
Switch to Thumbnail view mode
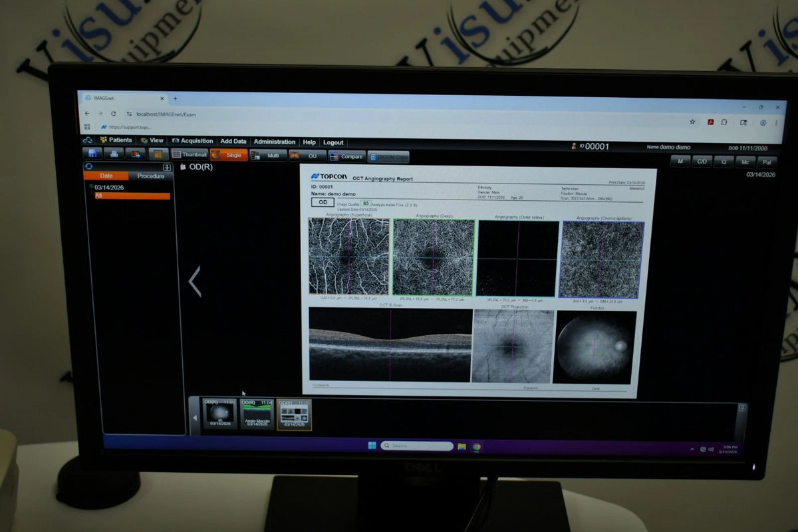coord(190,154)
